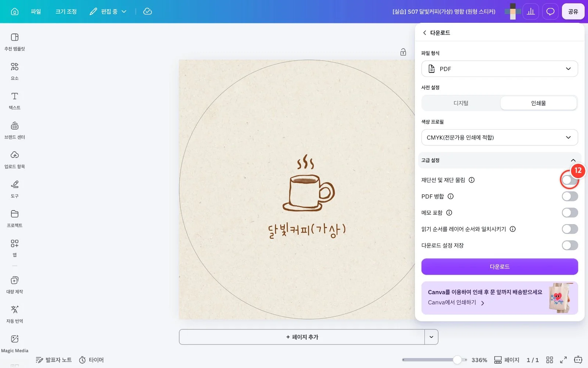Image resolution: width=588 pixels, height=368 pixels.
Task: Click the 공유 share button
Action: 573,11
